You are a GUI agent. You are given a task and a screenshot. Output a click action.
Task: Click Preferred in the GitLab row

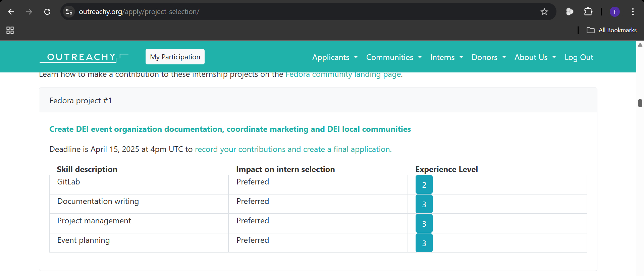(253, 182)
